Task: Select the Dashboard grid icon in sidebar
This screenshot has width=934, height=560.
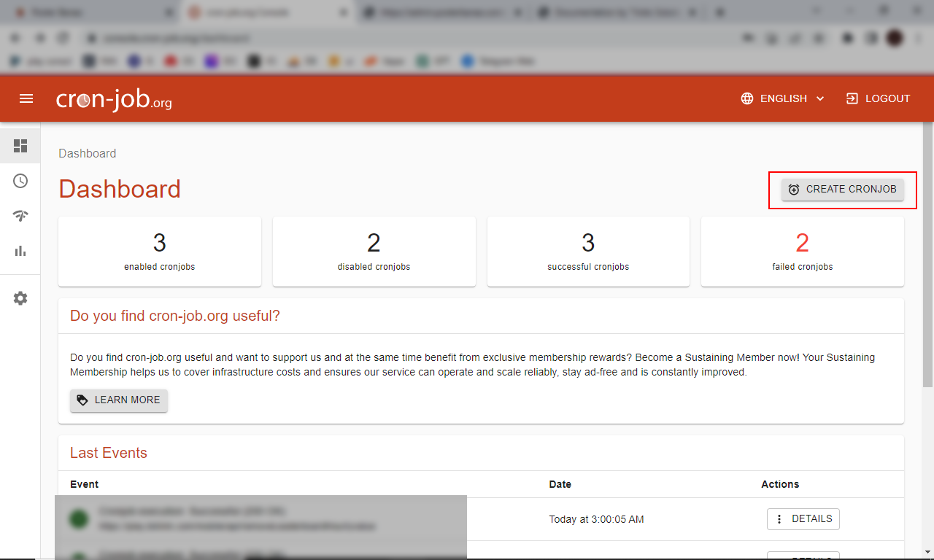Action: point(20,146)
